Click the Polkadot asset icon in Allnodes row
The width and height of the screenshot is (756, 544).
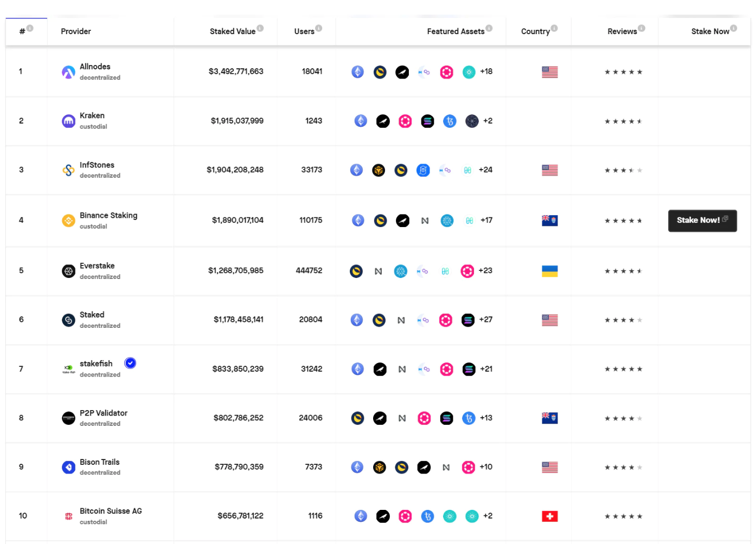446,72
